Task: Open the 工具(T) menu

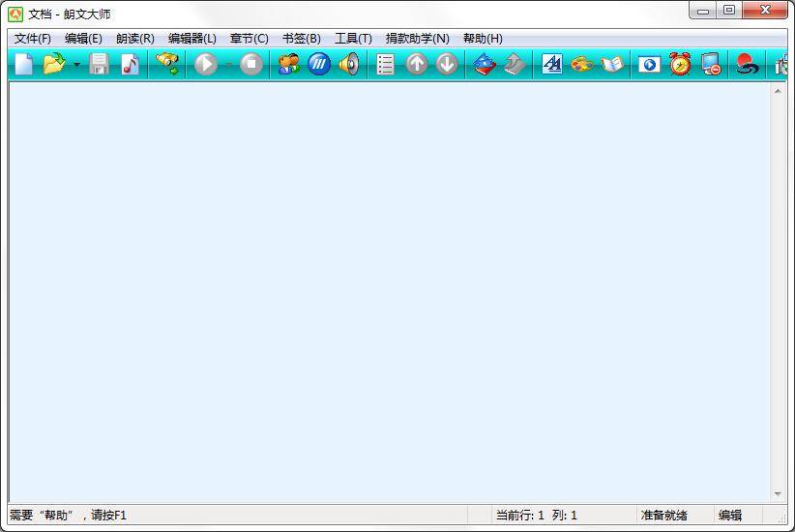Action: (x=353, y=39)
